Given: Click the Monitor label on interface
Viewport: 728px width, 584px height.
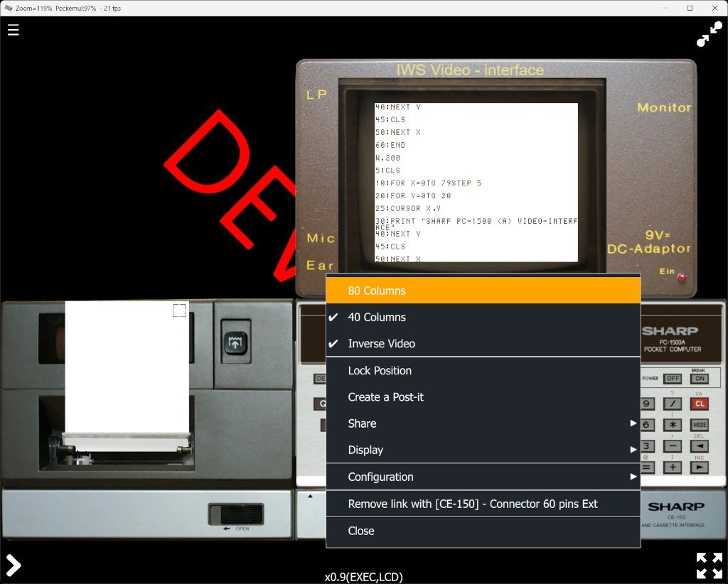Looking at the screenshot, I should click(664, 107).
